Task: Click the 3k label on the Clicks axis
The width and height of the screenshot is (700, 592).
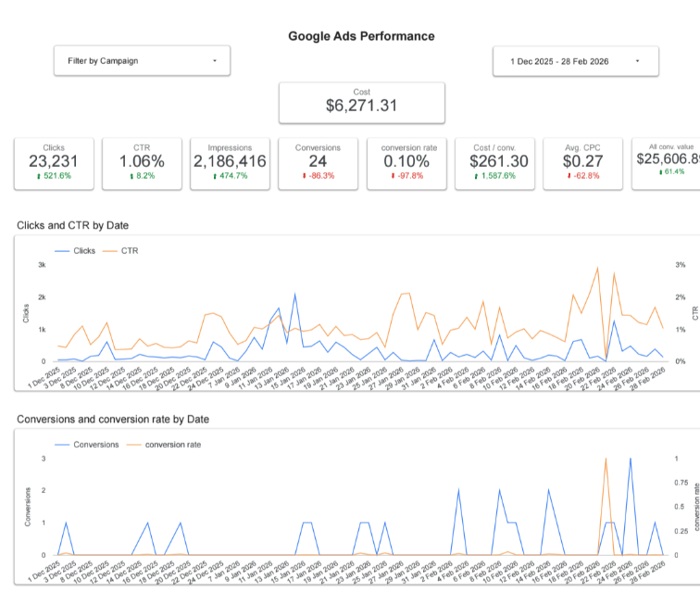Action: point(42,265)
